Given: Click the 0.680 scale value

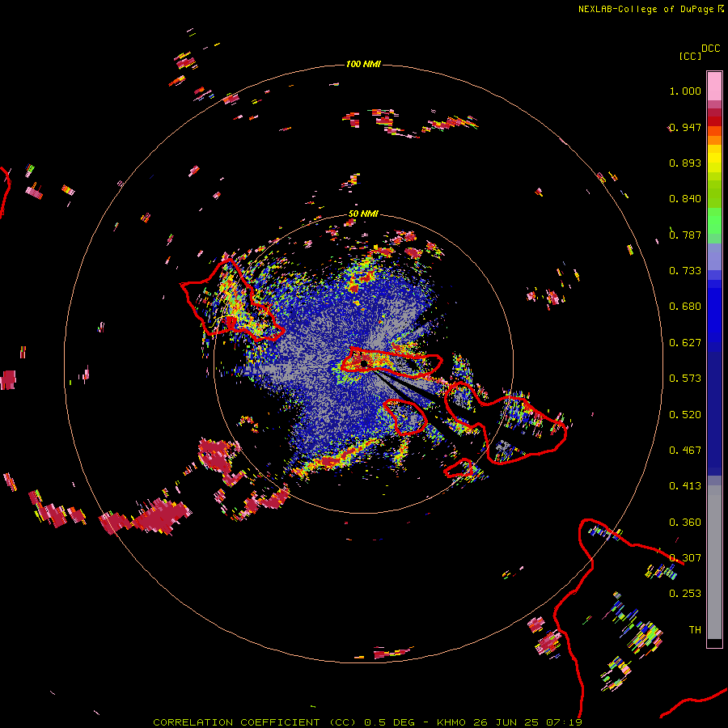Looking at the screenshot, I should (x=685, y=307).
